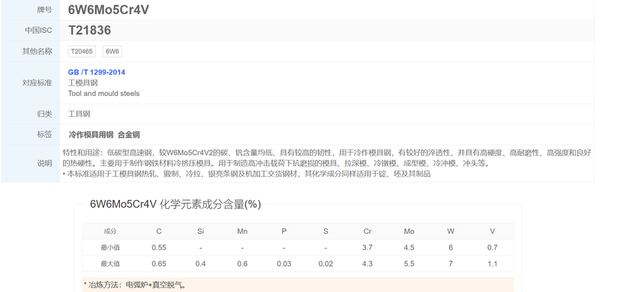This screenshot has width=644, height=292.
Task: Click the T20465 alias tag
Action: tap(82, 51)
